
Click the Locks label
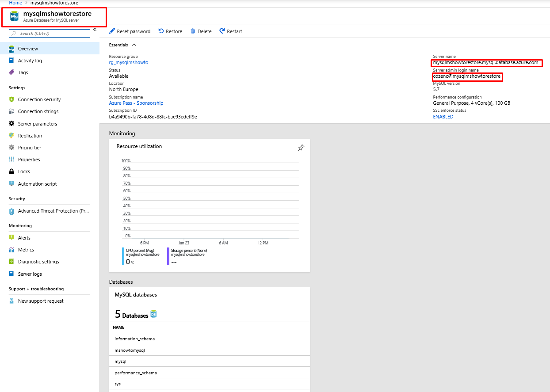click(24, 171)
